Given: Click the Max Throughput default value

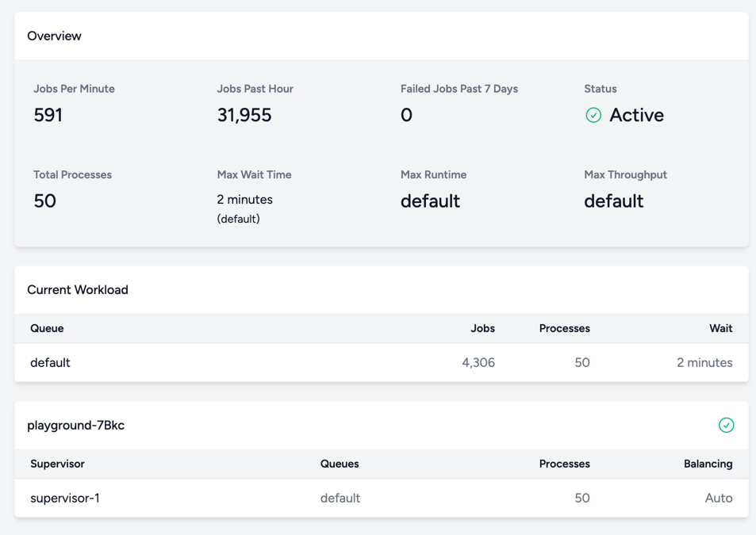Looking at the screenshot, I should tap(614, 201).
